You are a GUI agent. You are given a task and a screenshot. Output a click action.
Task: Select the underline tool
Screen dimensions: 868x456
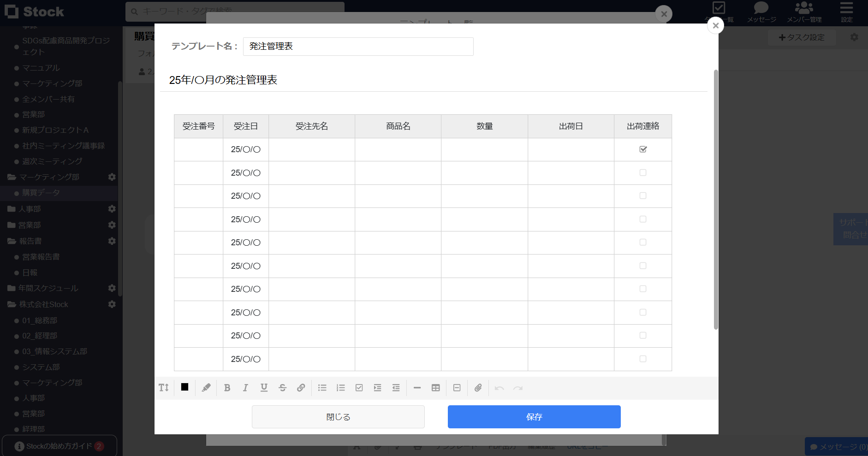point(263,388)
